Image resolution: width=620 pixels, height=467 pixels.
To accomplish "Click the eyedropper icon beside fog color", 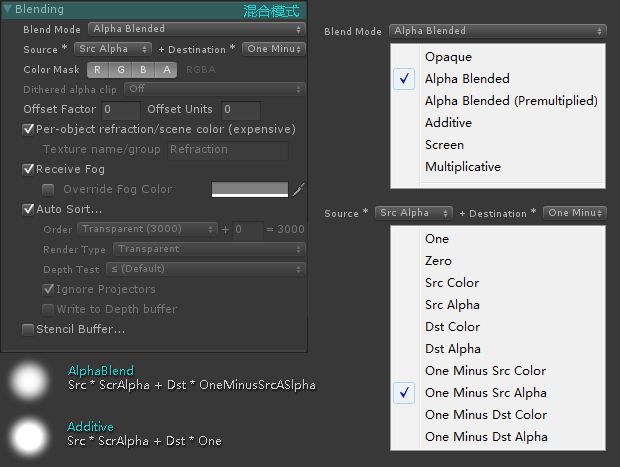I will point(299,189).
